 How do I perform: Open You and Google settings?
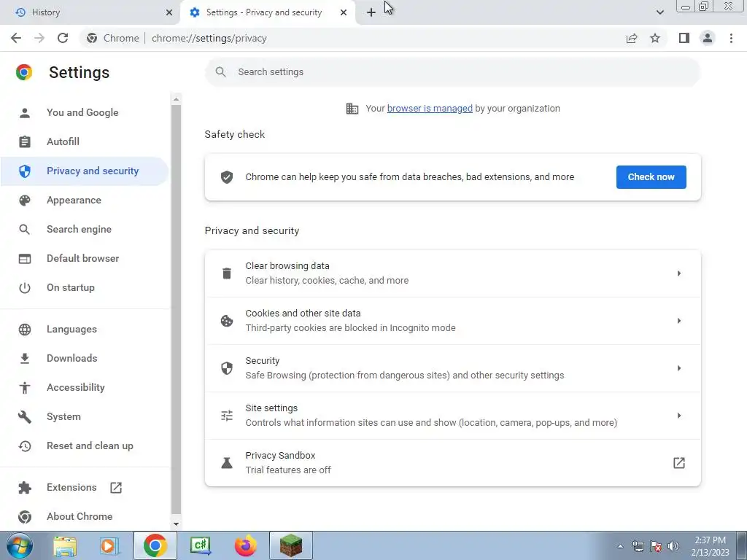[x=85, y=112]
